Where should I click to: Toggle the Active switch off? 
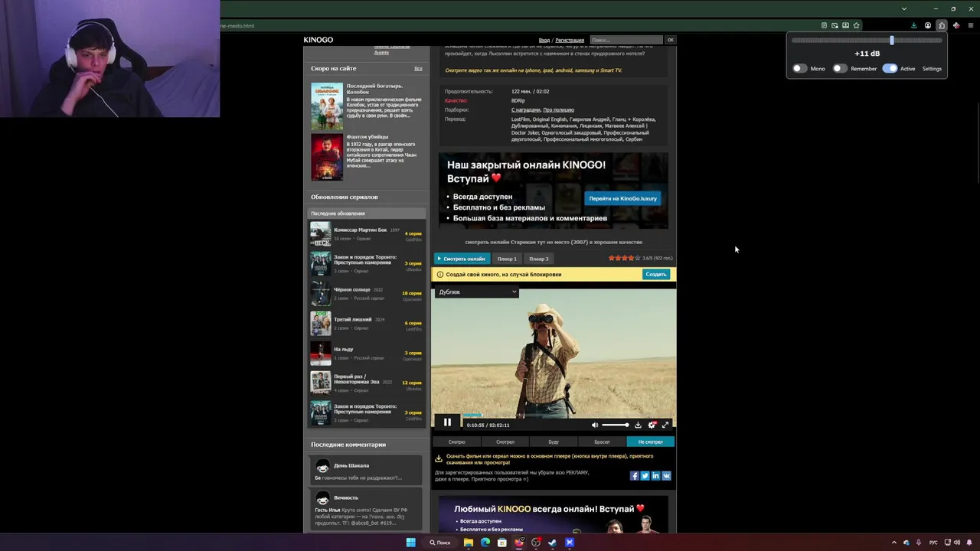coord(890,68)
